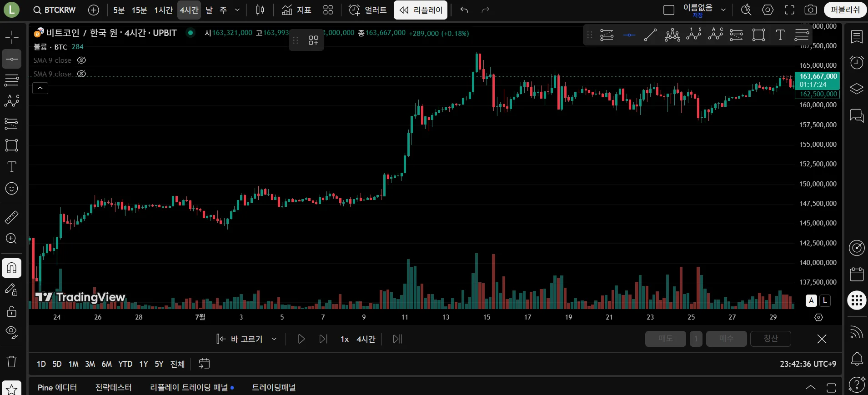Toggle the magnet mode

click(11, 268)
